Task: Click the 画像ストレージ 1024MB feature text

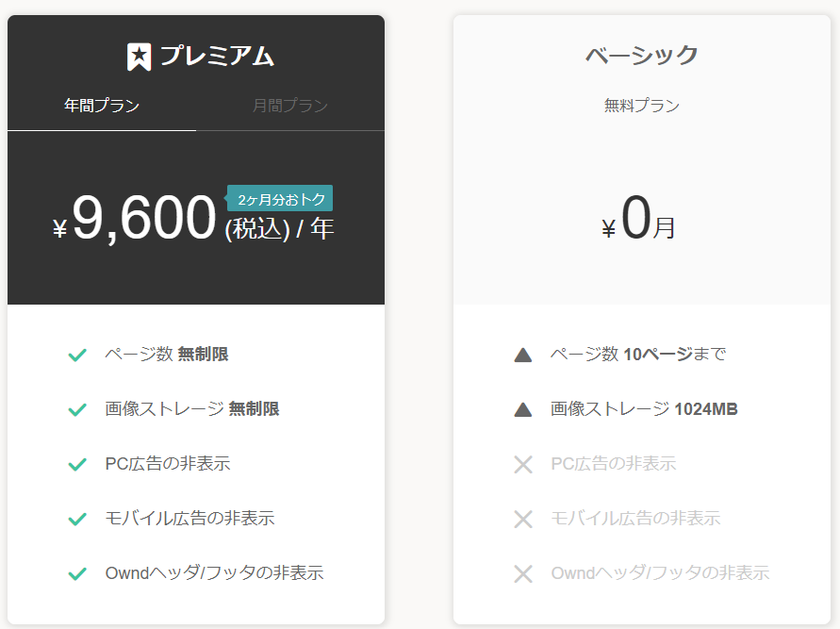Action: point(644,409)
